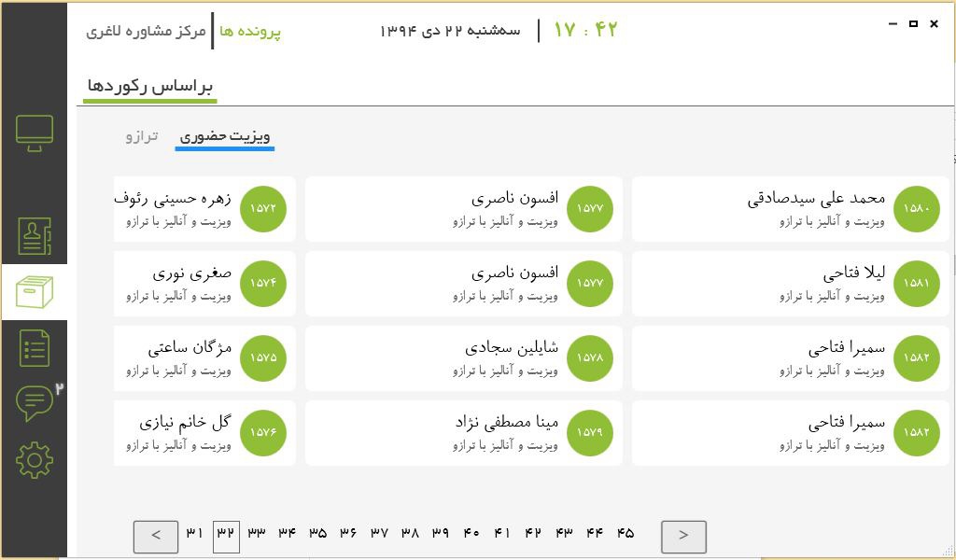The image size is (956, 560).
Task: Open the مژگان ساعتی record card
Action: coord(204,358)
